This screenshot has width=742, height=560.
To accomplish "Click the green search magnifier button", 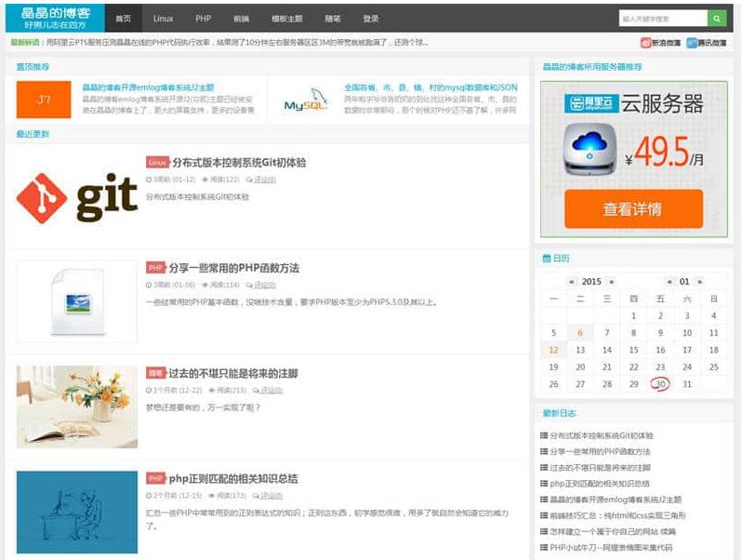I will pos(717,18).
